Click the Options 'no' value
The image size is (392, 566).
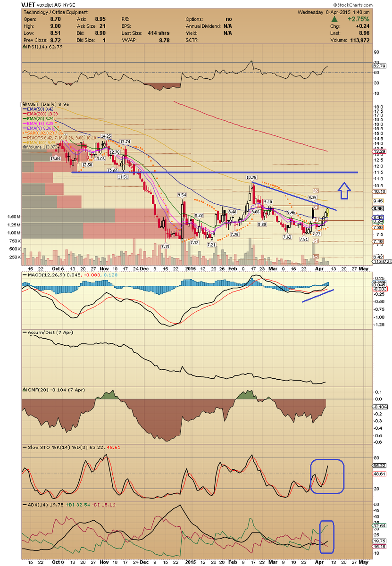tap(229, 19)
